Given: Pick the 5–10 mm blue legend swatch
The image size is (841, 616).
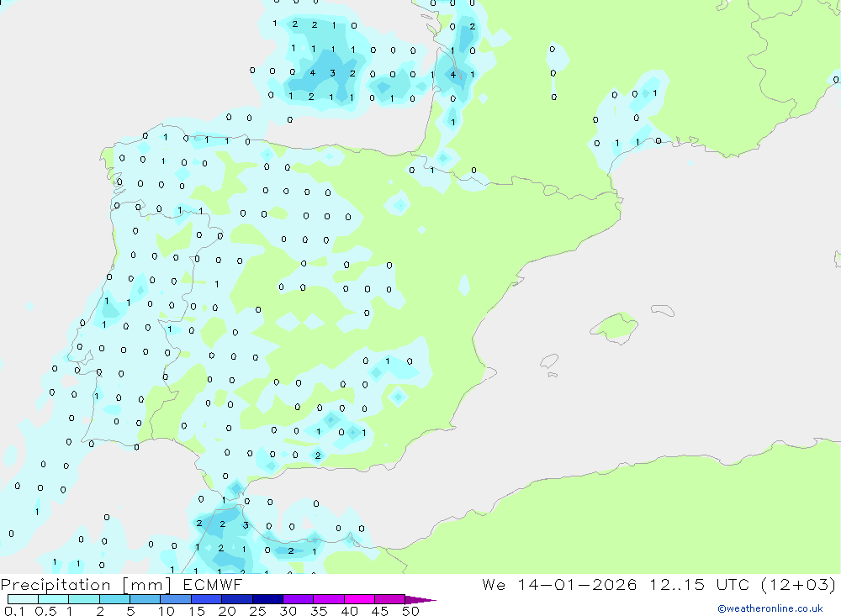Looking at the screenshot, I should [145, 599].
